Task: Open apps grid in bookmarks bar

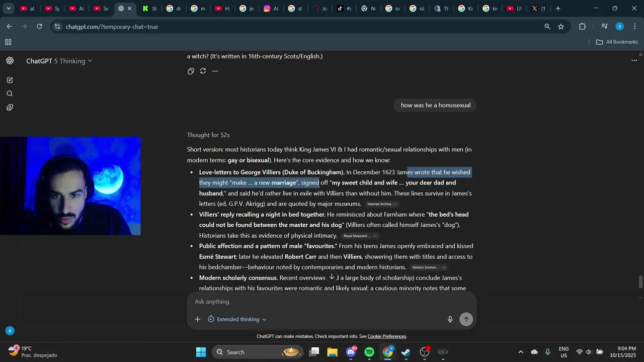Action: click(x=8, y=42)
